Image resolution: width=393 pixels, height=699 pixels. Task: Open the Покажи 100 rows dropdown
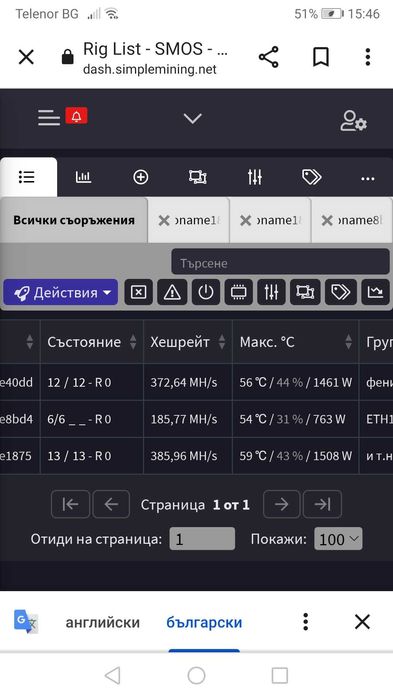(338, 539)
